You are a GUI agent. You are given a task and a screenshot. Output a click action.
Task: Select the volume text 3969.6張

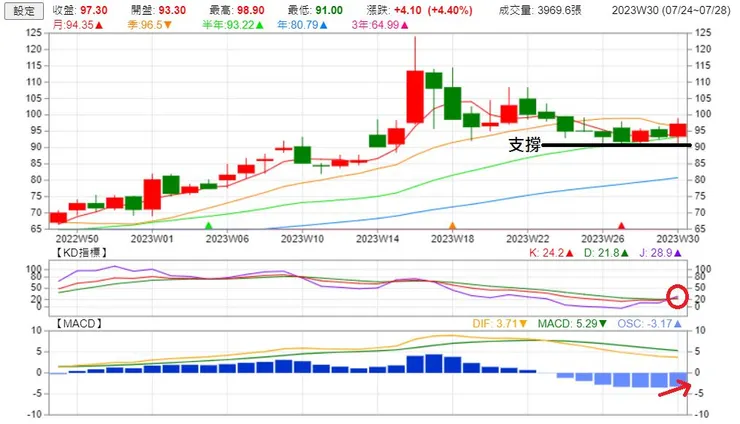(x=559, y=10)
